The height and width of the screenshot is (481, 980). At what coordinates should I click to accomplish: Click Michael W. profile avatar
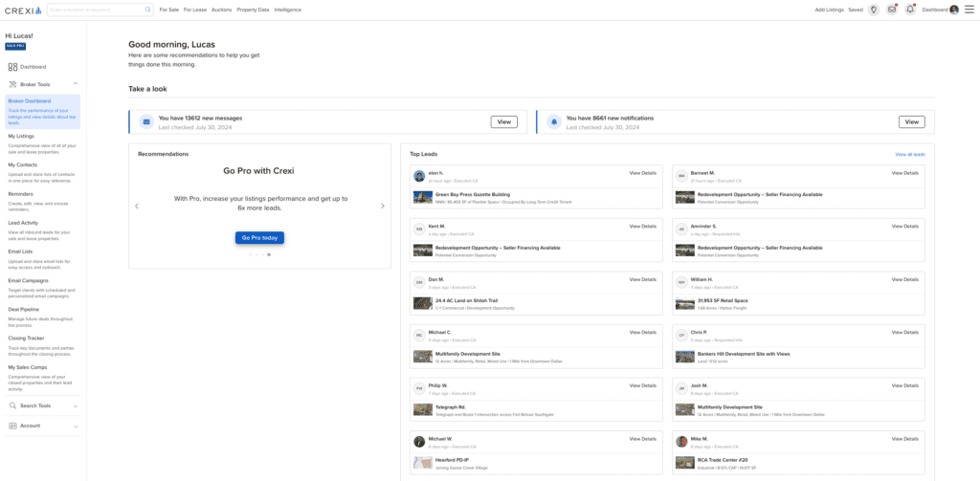click(x=419, y=442)
